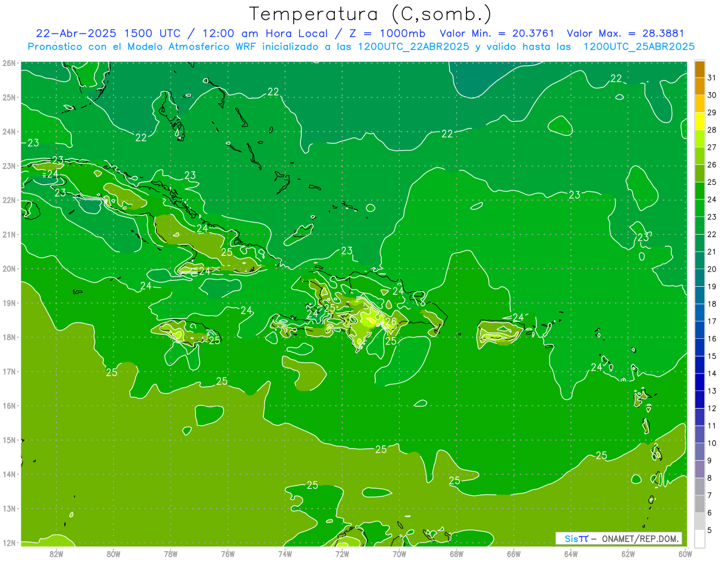Click the color bar label '27'
Image resolution: width=728 pixels, height=562 pixels.
pos(712,147)
